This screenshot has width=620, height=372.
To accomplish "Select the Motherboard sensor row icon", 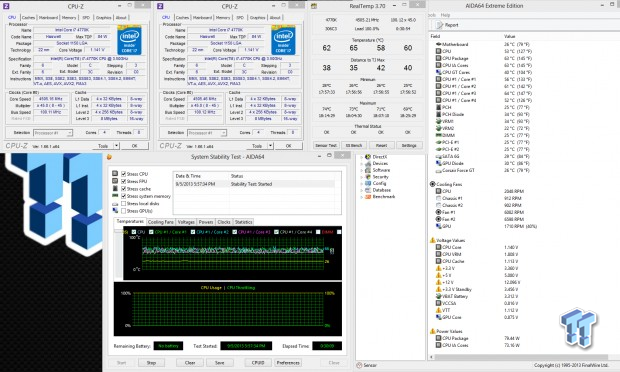I will [438, 44].
